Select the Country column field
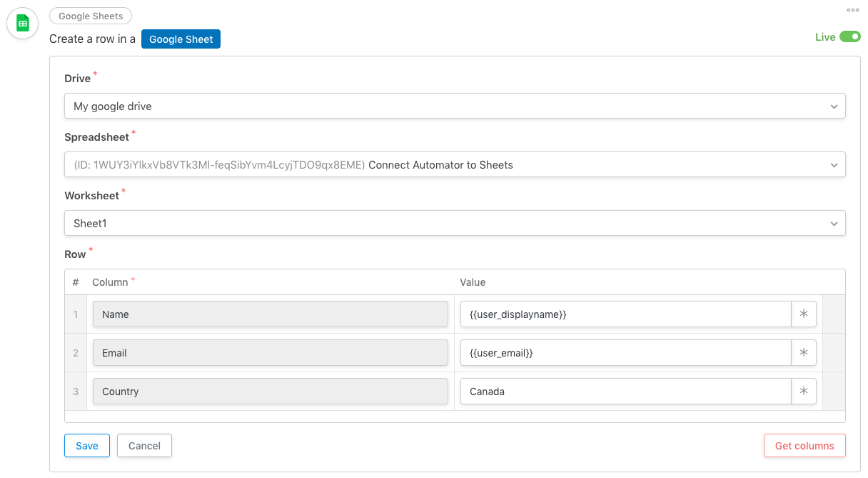The image size is (868, 478). tap(271, 391)
